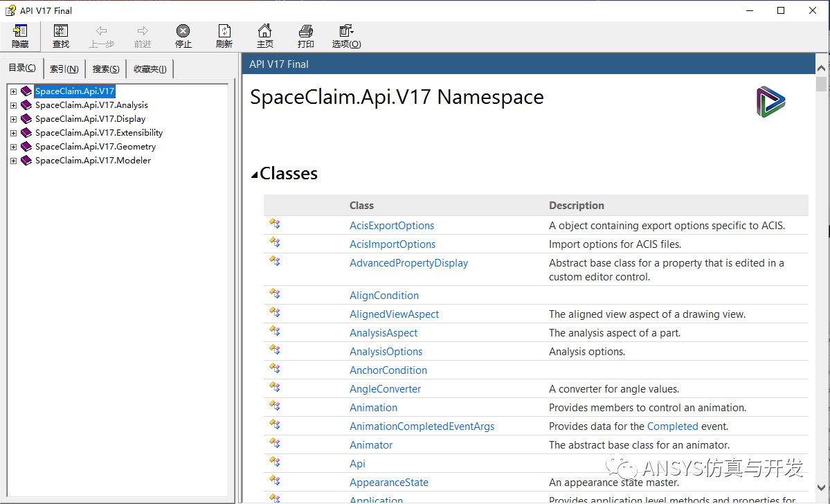Open the AnalysisAspect class link
Image resolution: width=830 pixels, height=504 pixels.
click(x=384, y=332)
